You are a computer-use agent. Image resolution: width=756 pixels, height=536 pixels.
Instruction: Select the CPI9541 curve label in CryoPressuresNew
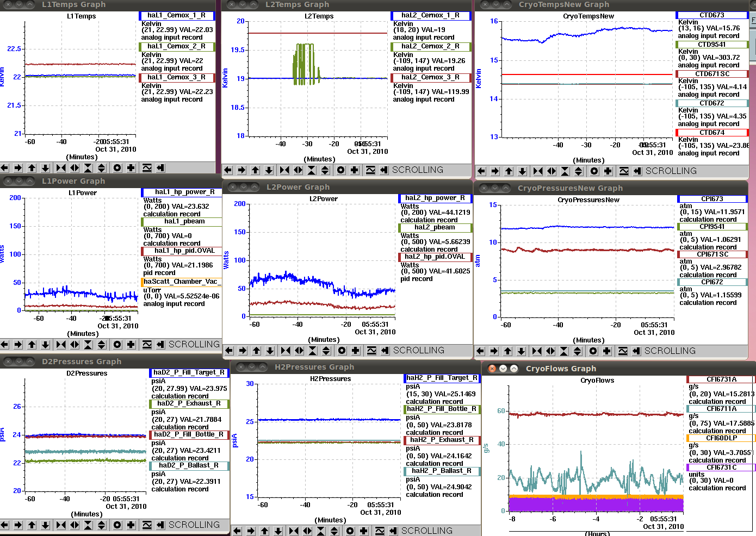pyautogui.click(x=712, y=227)
